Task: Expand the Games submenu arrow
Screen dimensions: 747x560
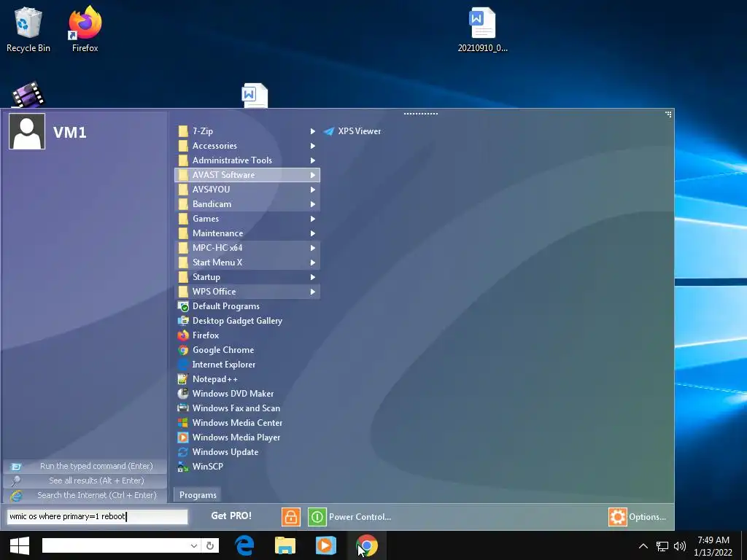Action: (313, 219)
